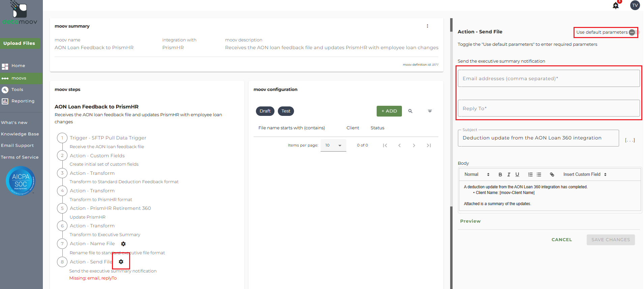Image resolution: width=644 pixels, height=289 pixels.
Task: Open the configuration filter icon
Action: pos(430,111)
